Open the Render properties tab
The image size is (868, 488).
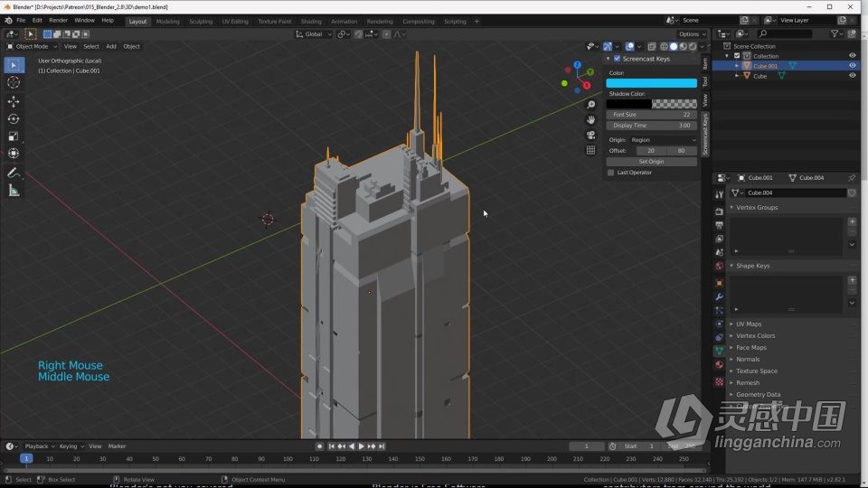(x=719, y=211)
